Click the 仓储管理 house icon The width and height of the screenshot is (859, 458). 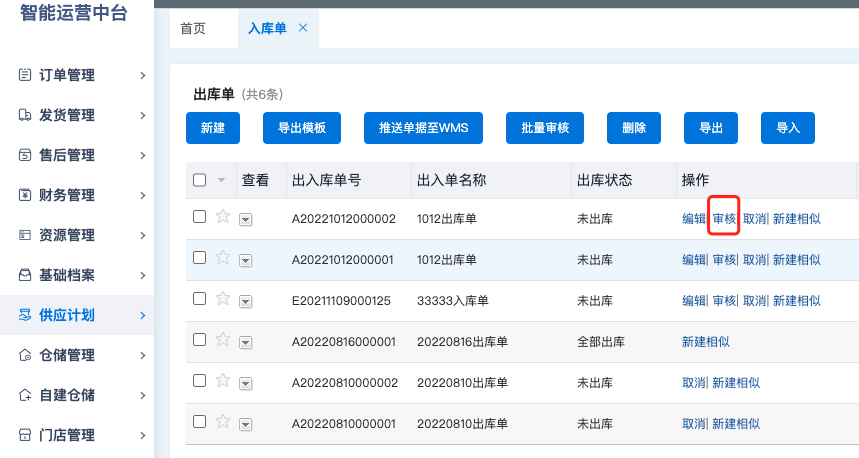[x=25, y=355]
